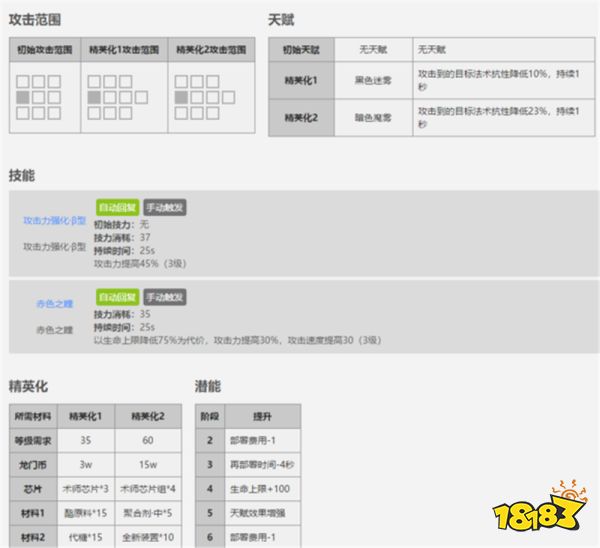
Task: Click the 所需材料 header in elite table
Action: (x=31, y=415)
